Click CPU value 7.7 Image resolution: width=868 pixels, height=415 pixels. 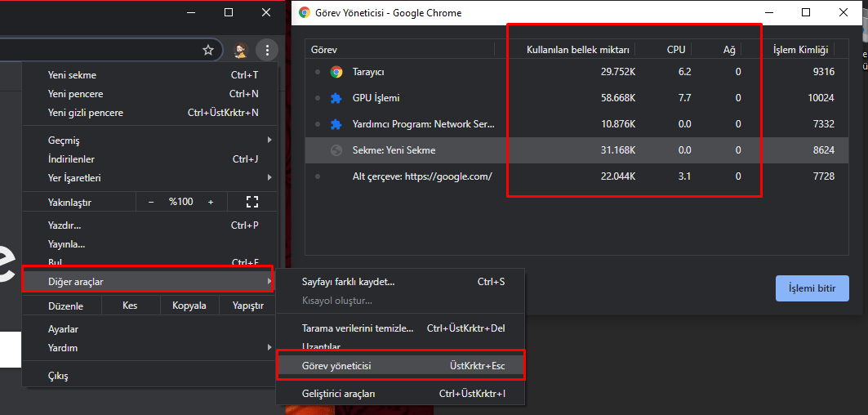(685, 98)
